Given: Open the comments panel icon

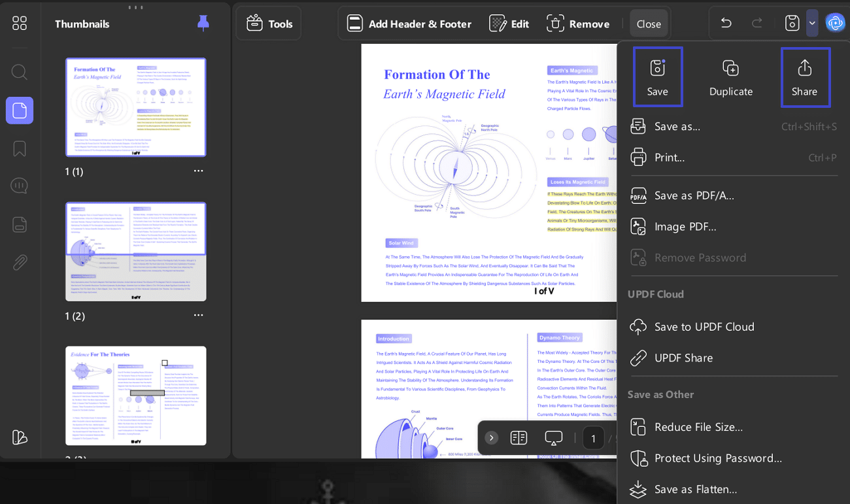Looking at the screenshot, I should pos(20,186).
